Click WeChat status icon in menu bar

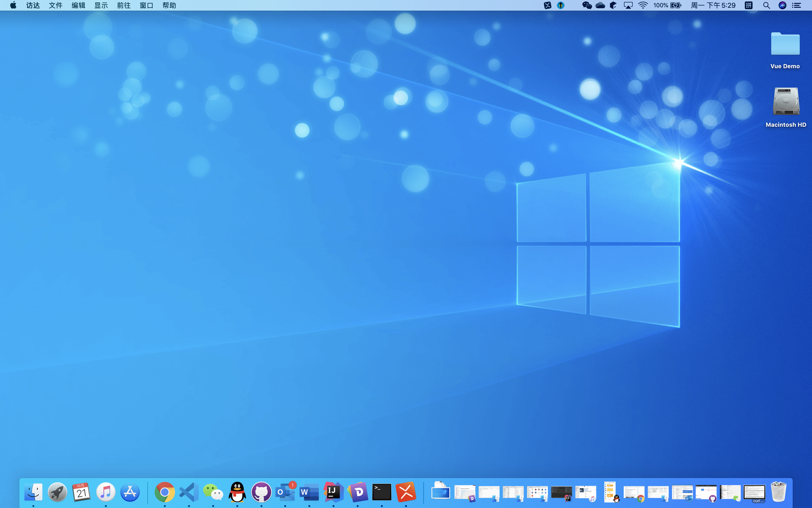587,5
